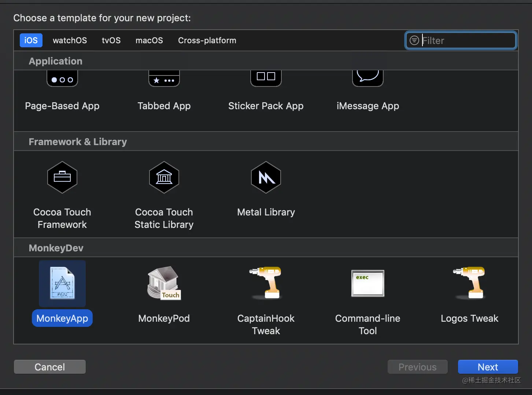The image size is (532, 395).
Task: Select the Page-Based App template icon
Action: coord(62,78)
